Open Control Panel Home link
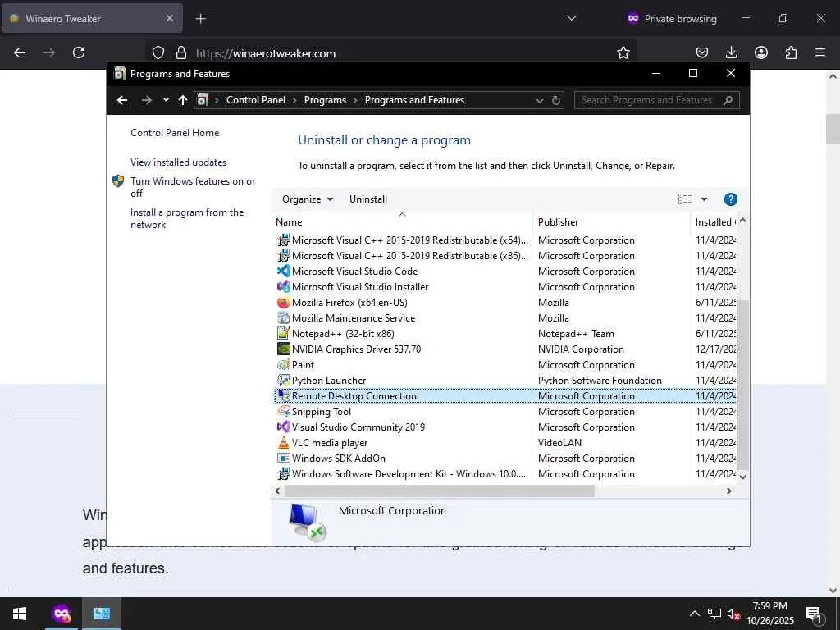 [175, 133]
